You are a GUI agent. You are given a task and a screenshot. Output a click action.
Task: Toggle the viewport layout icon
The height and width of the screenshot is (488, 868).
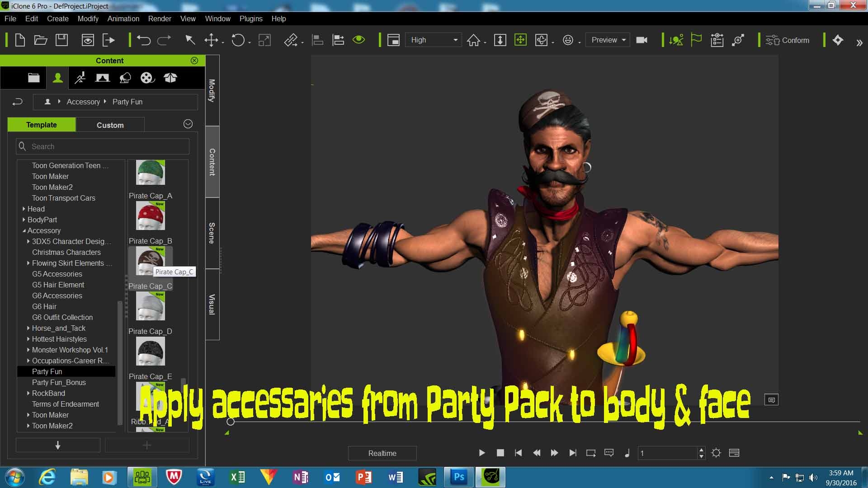click(x=393, y=40)
